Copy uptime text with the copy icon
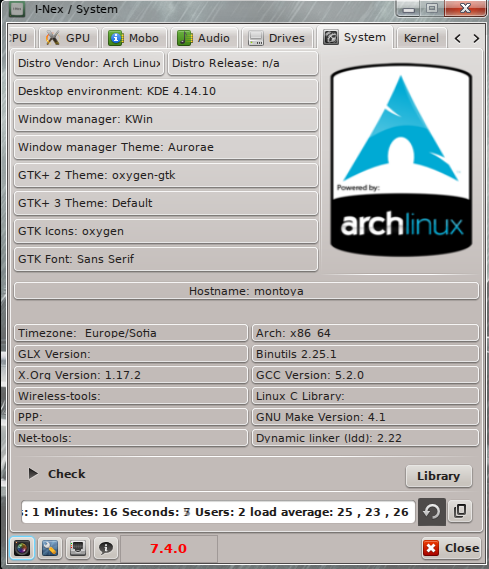This screenshot has height=569, width=489. pos(460,511)
